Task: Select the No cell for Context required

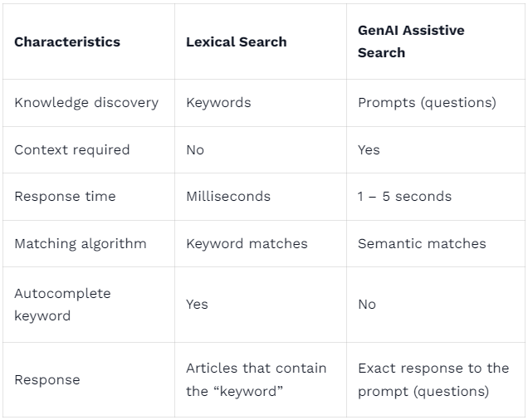Action: pos(195,150)
